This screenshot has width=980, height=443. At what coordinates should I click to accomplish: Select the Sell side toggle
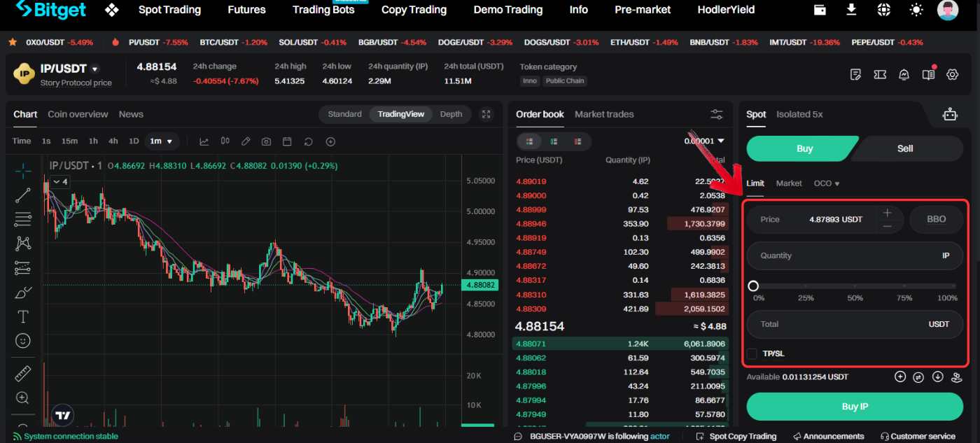[905, 148]
